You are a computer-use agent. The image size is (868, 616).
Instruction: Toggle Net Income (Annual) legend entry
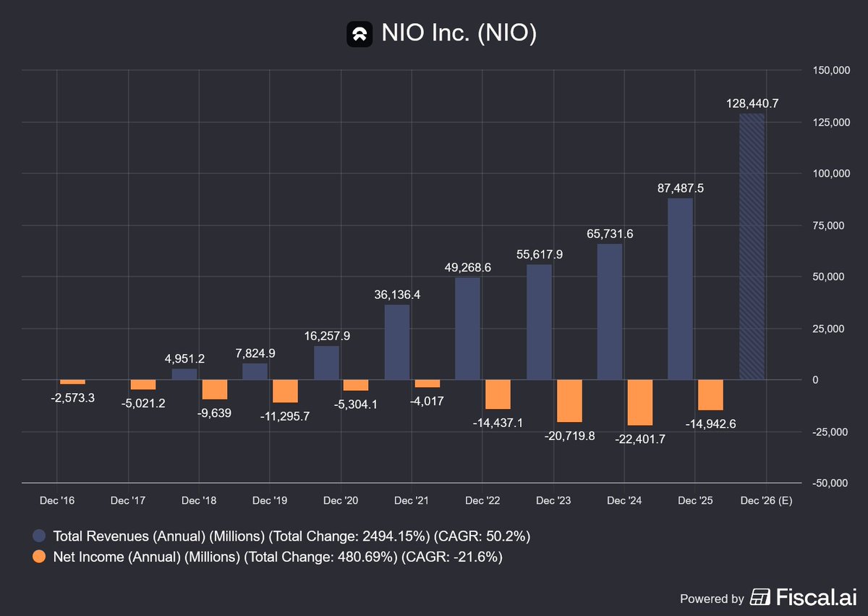point(268,557)
